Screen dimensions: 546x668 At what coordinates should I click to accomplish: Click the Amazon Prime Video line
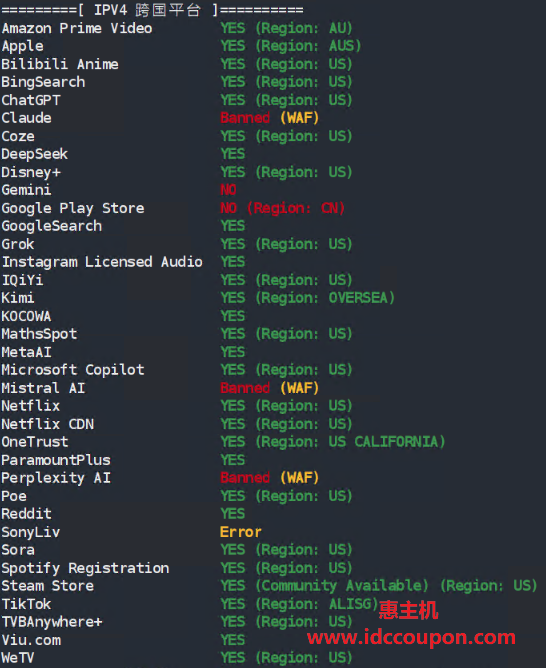click(177, 28)
